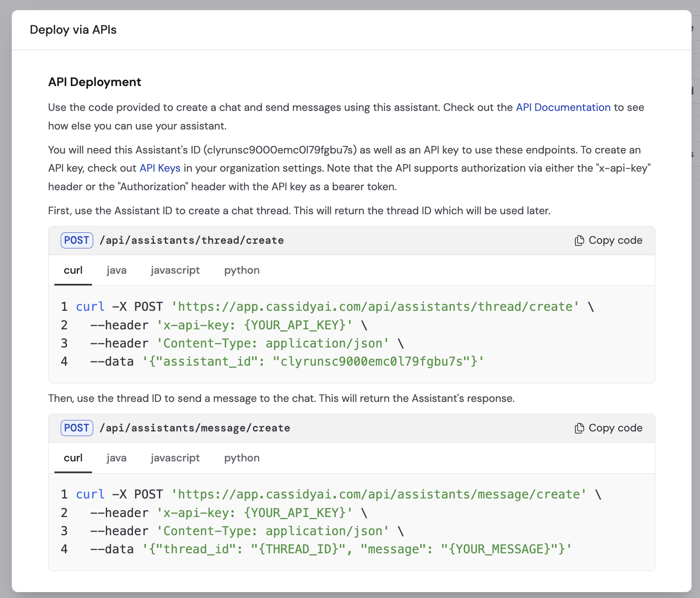700x598 pixels.
Task: Switch to java tab under message/create
Action: 116,458
